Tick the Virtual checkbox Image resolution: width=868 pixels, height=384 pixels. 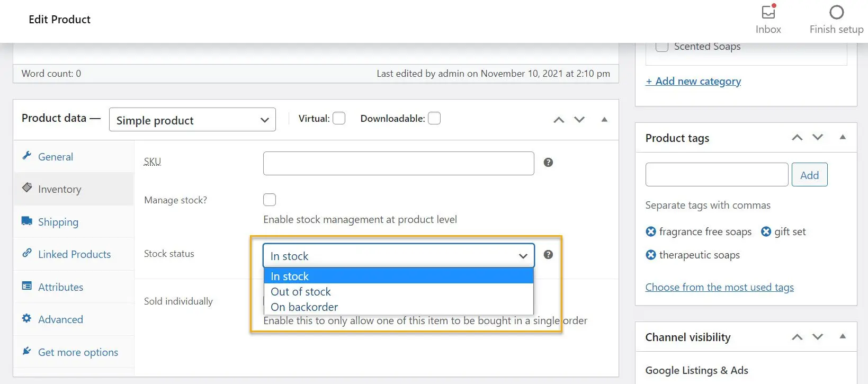point(339,118)
